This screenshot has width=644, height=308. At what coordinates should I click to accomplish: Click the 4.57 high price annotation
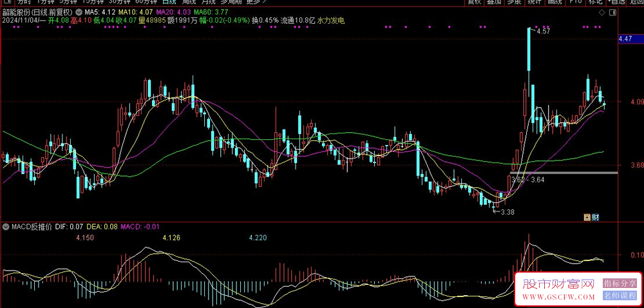(x=543, y=31)
